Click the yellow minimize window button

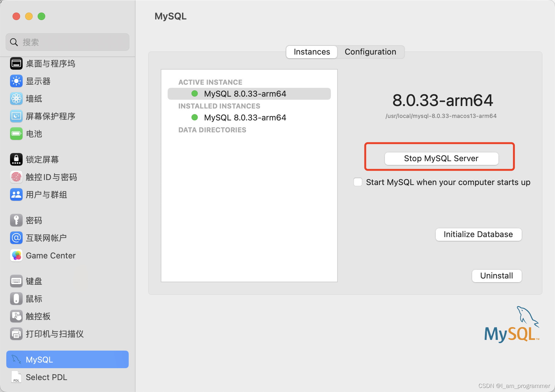pyautogui.click(x=29, y=16)
